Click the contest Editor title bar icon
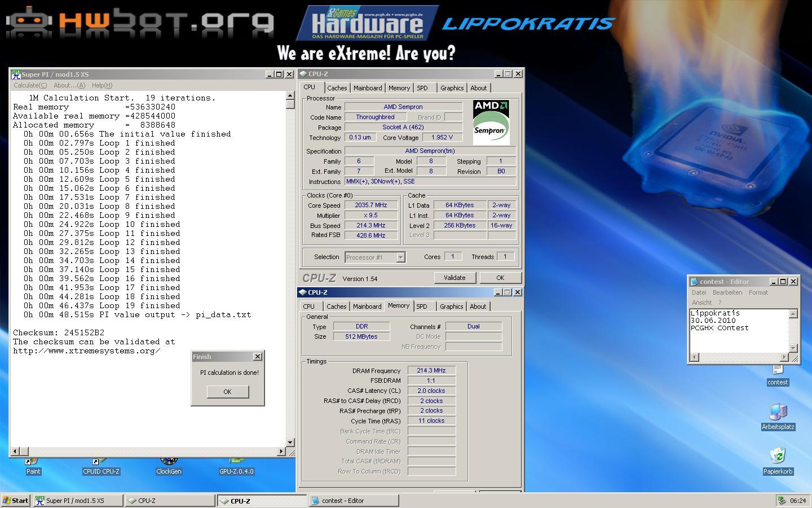Image resolution: width=812 pixels, height=508 pixels. click(694, 282)
